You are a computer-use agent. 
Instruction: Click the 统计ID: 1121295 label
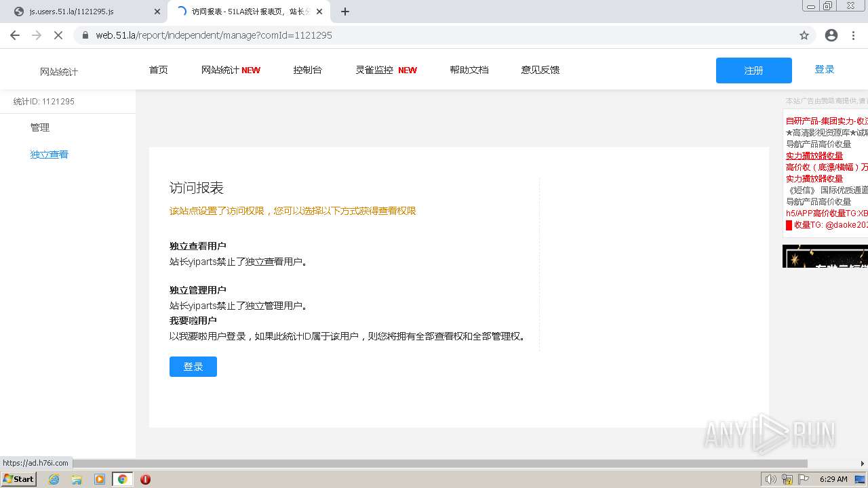44,102
